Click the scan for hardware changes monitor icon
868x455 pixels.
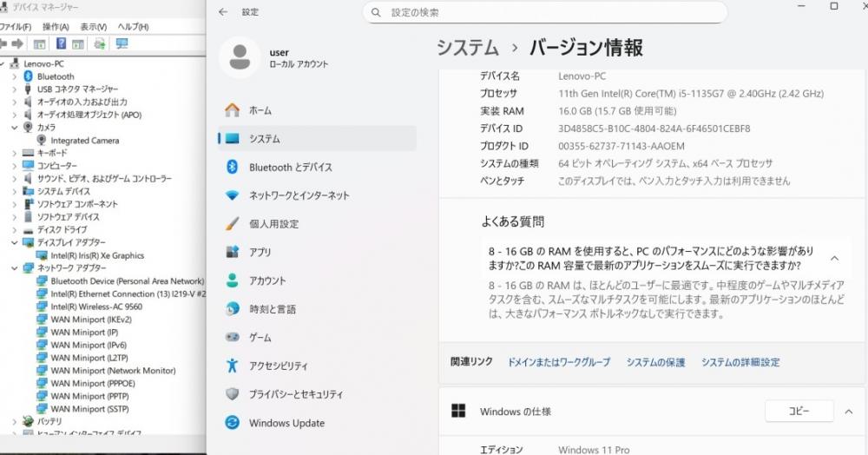(122, 43)
